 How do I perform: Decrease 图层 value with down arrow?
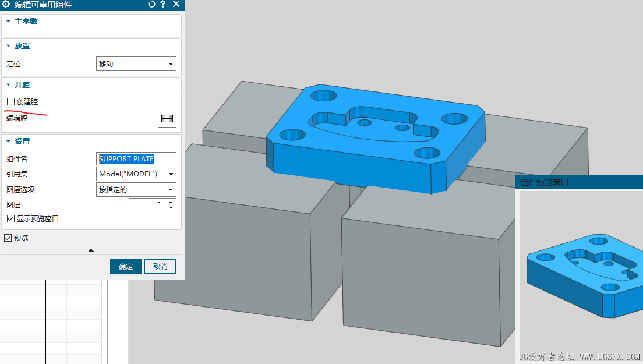click(171, 208)
